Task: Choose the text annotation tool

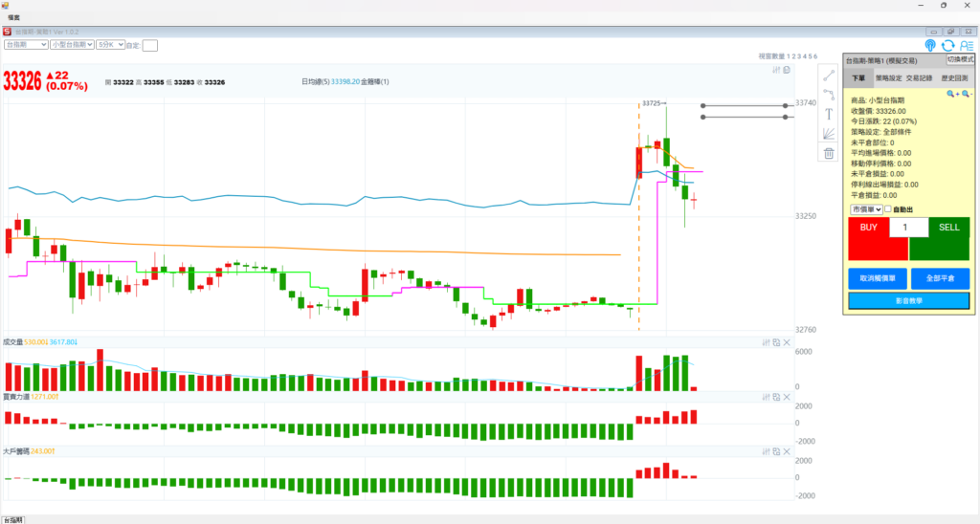Action: coord(829,114)
